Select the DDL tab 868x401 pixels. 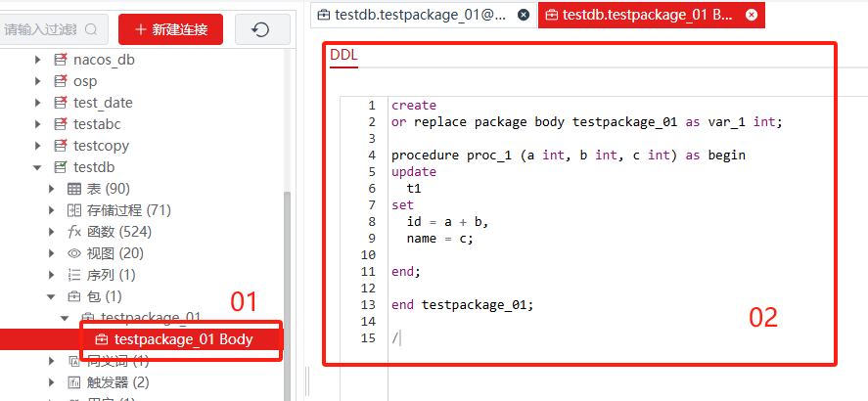[343, 55]
